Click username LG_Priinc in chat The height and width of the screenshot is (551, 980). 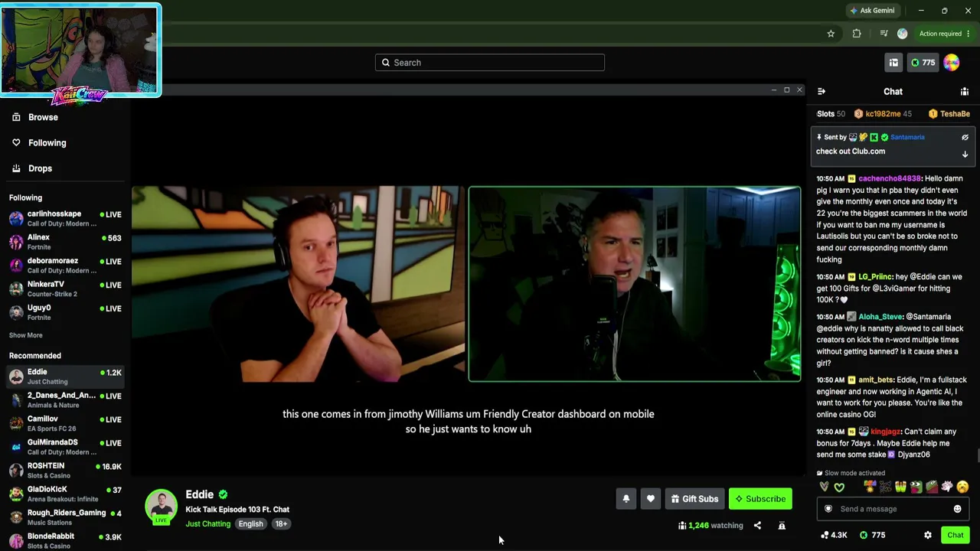pyautogui.click(x=875, y=276)
